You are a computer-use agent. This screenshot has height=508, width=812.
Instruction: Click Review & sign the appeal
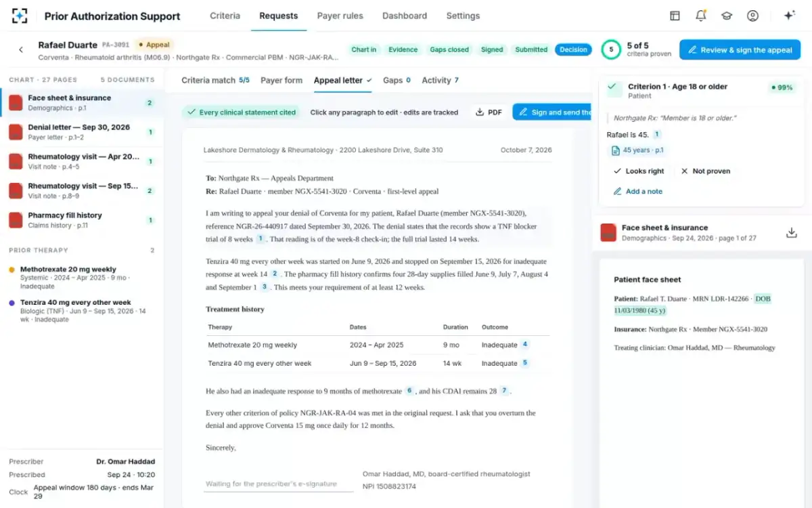tap(740, 49)
